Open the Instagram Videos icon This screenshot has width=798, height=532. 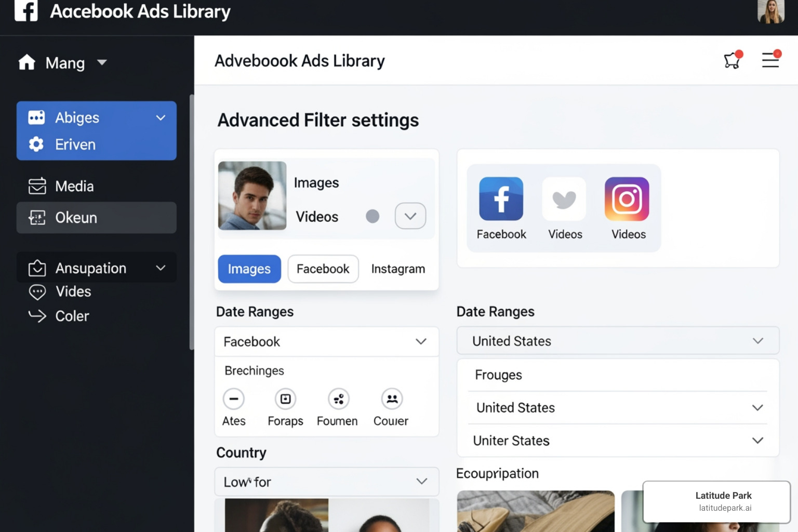tap(627, 198)
